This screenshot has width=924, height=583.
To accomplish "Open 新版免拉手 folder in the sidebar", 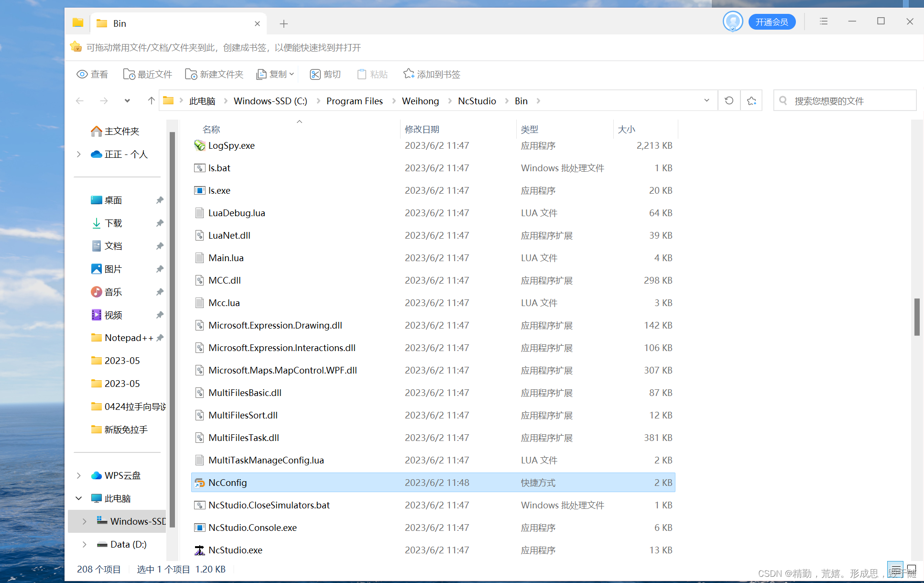I will pos(119,429).
